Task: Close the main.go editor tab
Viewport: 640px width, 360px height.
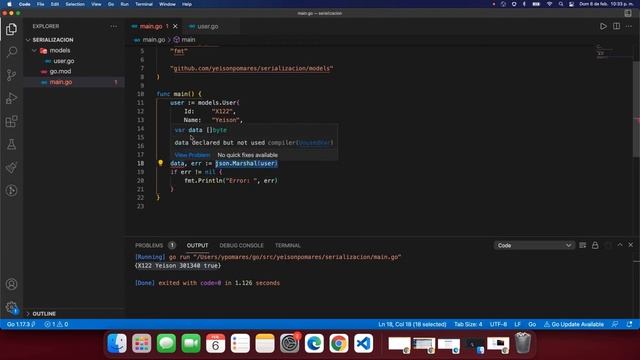Action: click(x=176, y=26)
